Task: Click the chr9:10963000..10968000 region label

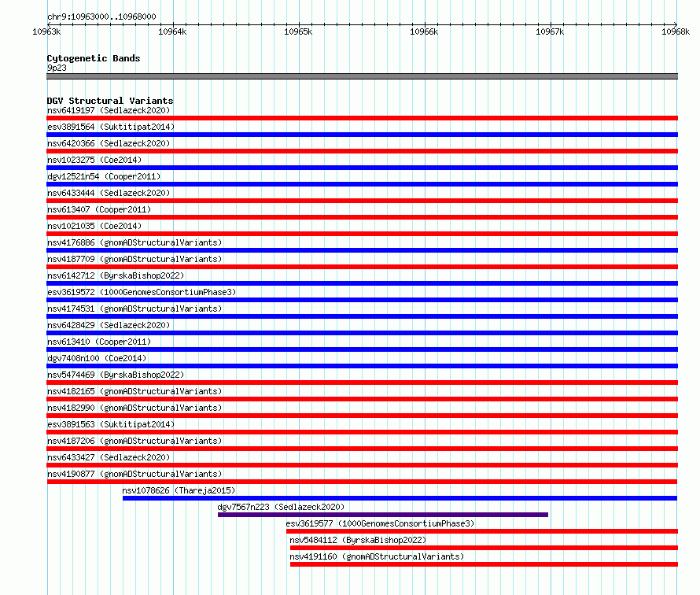Action: pyautogui.click(x=101, y=17)
